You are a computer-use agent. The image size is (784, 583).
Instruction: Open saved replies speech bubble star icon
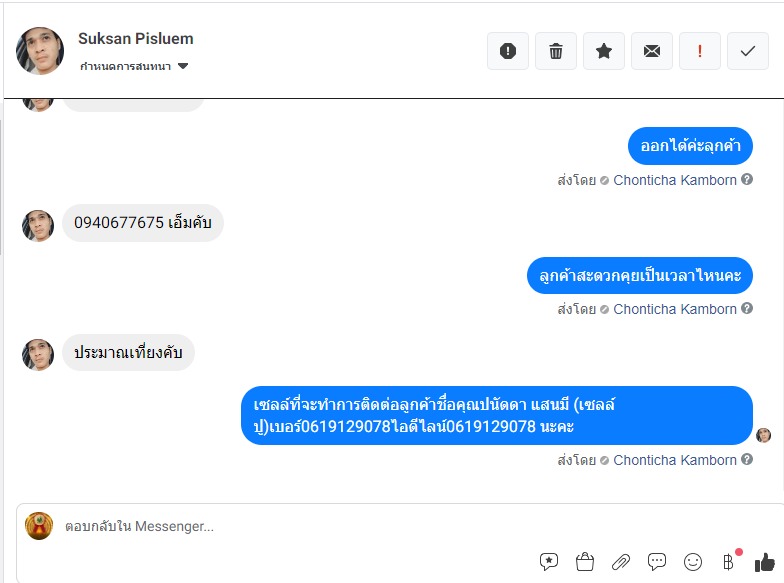click(548, 562)
